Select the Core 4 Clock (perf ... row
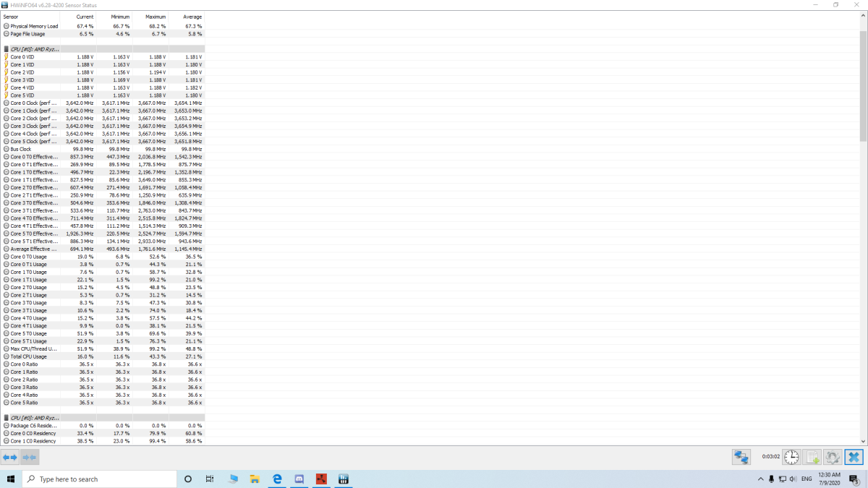 103,133
